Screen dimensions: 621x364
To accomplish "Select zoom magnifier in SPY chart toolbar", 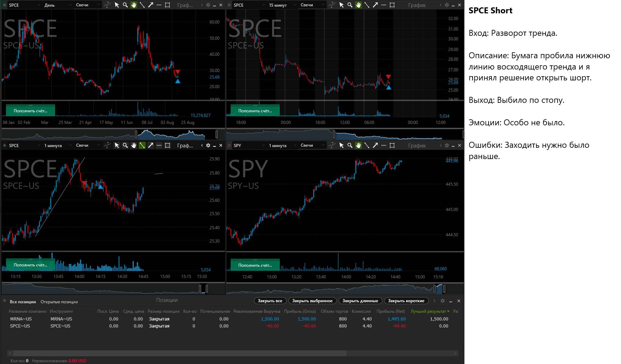I will [350, 145].
